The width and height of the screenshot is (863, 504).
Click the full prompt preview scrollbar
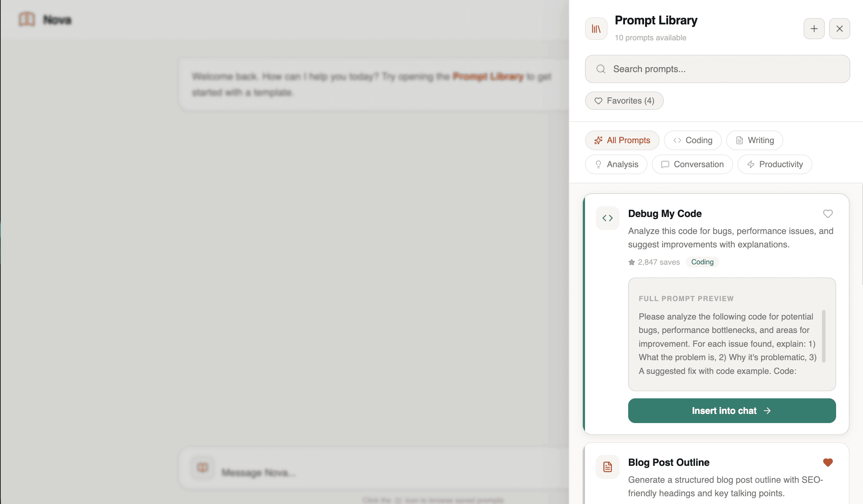[823, 336]
